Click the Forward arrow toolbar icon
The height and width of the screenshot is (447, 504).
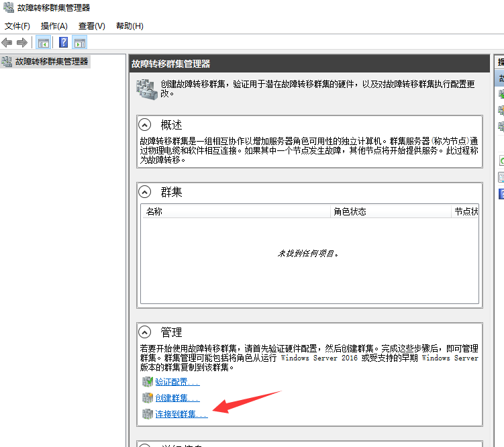(21, 42)
